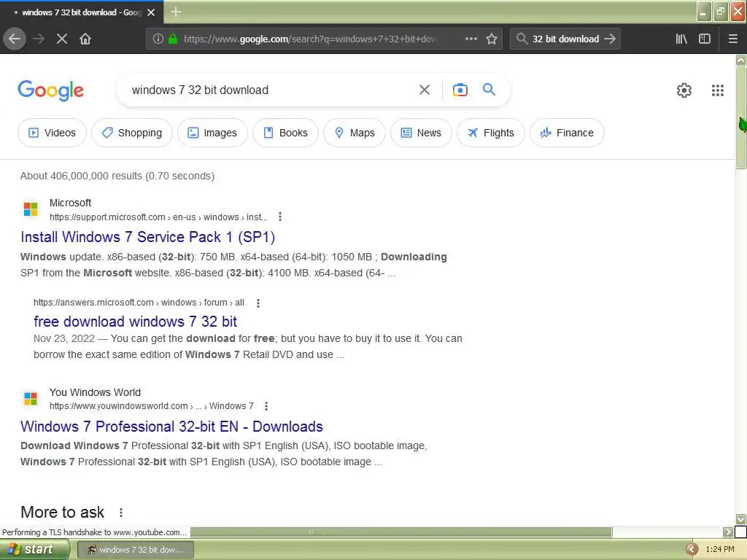Click the Microsoft favicon beside first result

coord(31,209)
